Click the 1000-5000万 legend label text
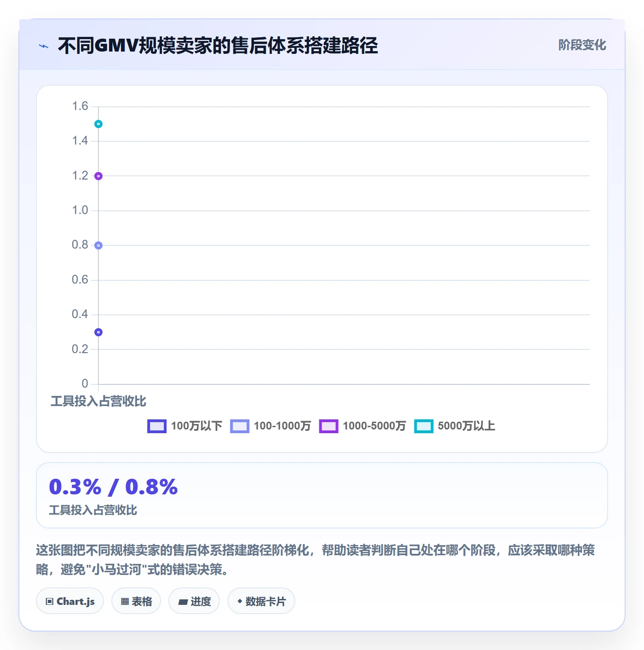This screenshot has width=644, height=650. (x=374, y=426)
